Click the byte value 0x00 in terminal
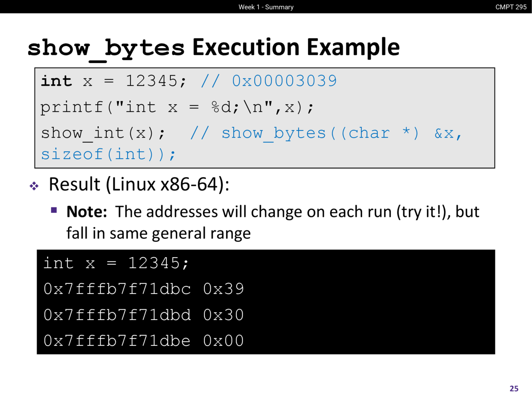This screenshot has height=399, width=532. (x=223, y=341)
